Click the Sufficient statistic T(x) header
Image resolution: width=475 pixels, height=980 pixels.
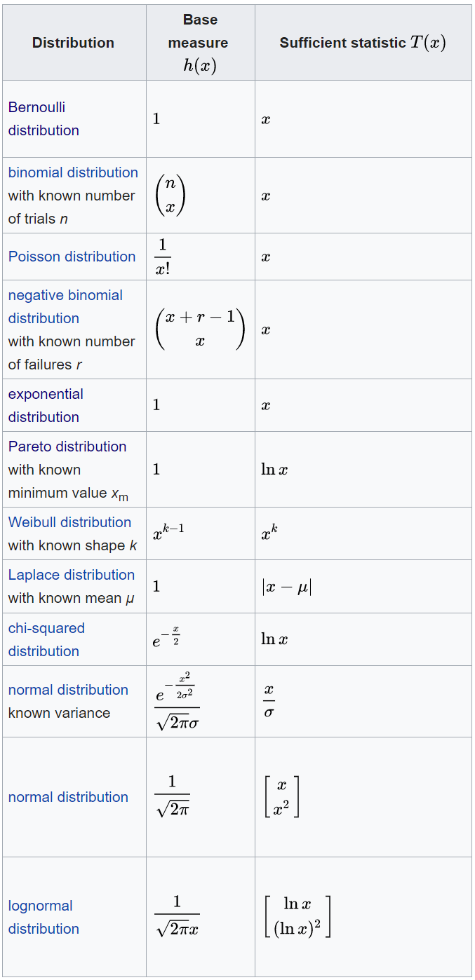click(363, 43)
